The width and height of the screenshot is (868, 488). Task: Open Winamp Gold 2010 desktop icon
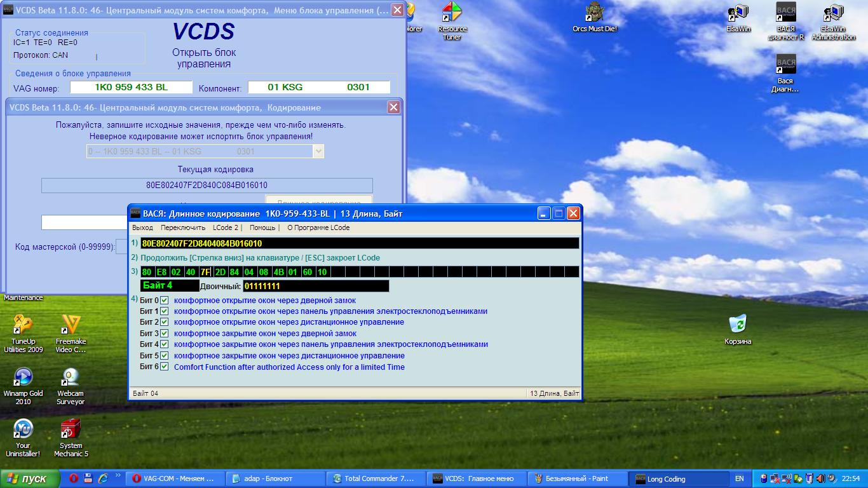coord(24,386)
